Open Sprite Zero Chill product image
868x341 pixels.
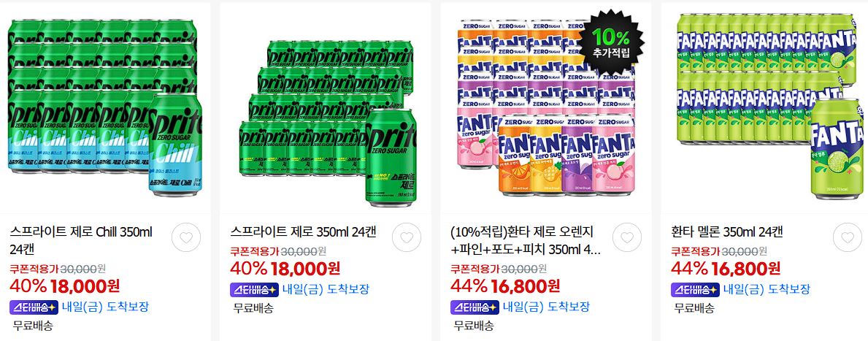pos(105,109)
